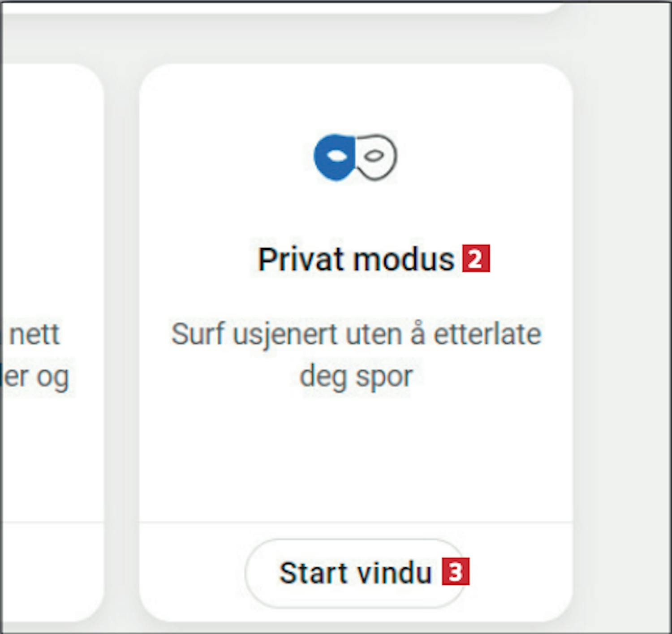Click the Privat modus mask icon

[x=355, y=157]
